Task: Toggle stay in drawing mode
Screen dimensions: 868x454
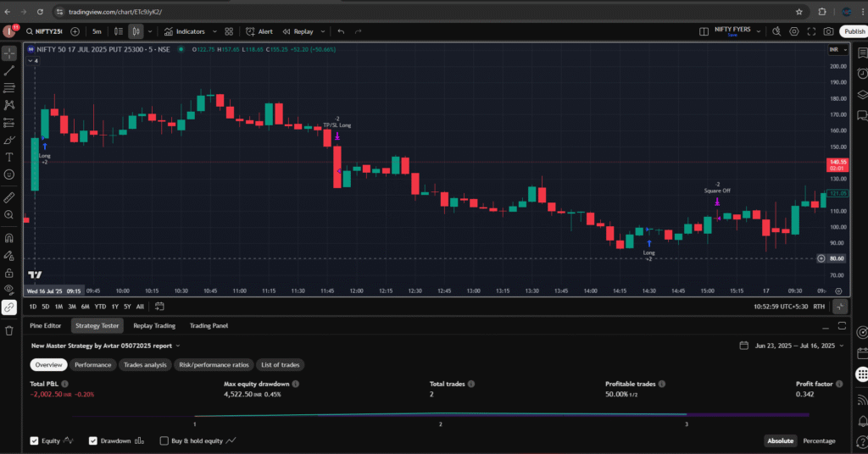Action: click(9, 256)
